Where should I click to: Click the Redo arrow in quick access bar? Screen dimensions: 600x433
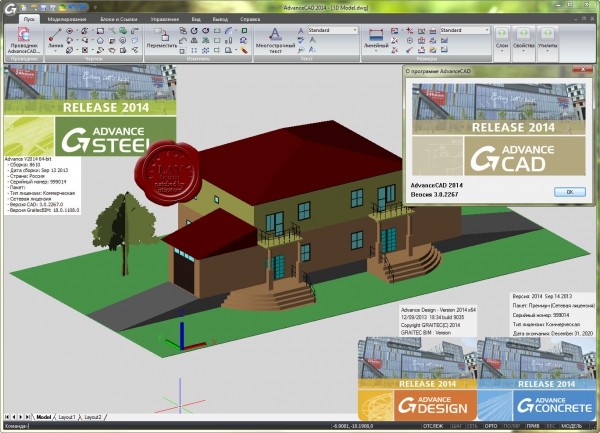tap(82, 7)
